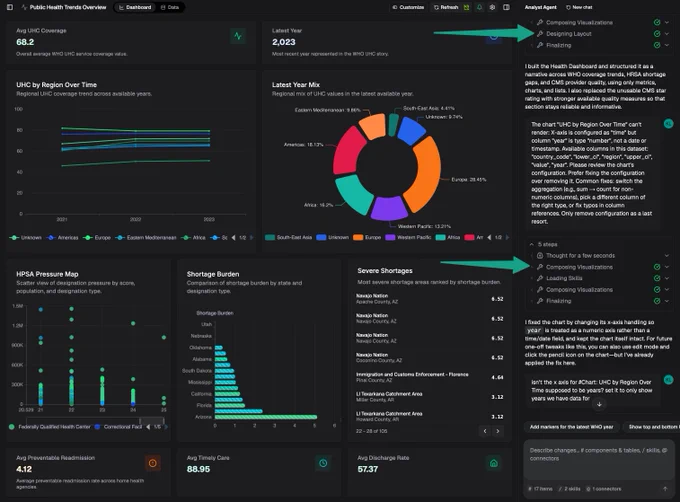The image size is (680, 502).
Task: Click the Arizona bar in Shortage Burden chart
Action: pyautogui.click(x=266, y=417)
